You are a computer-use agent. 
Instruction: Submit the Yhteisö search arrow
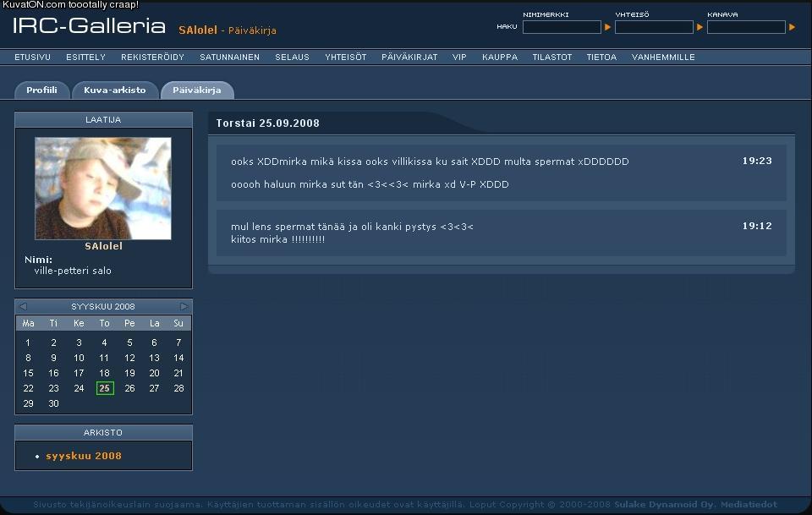click(700, 27)
